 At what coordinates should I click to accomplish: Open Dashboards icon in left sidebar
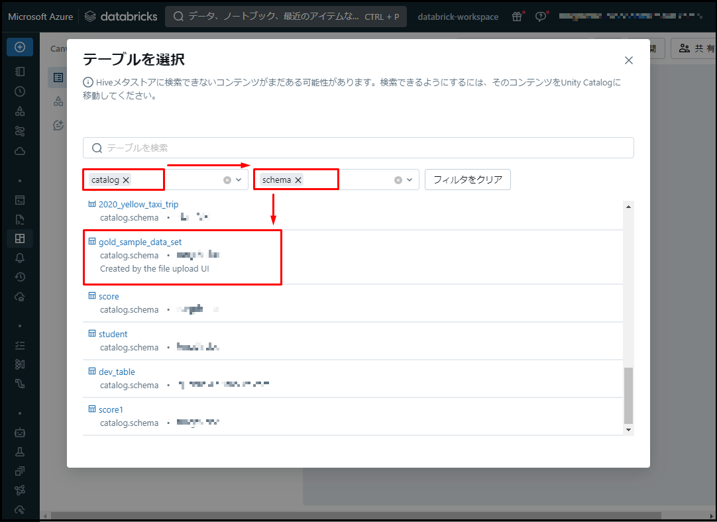(x=20, y=238)
